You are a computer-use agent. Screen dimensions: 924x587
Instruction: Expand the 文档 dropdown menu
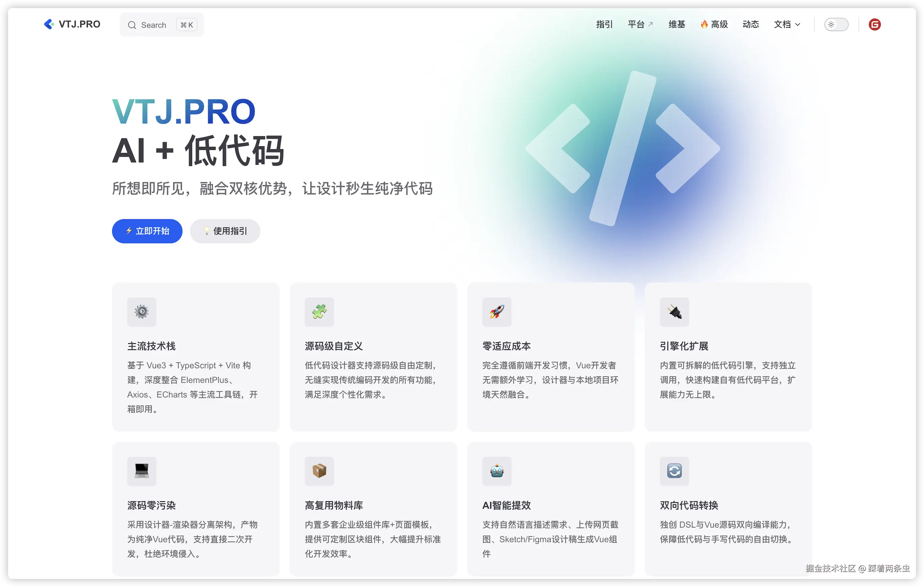(786, 24)
